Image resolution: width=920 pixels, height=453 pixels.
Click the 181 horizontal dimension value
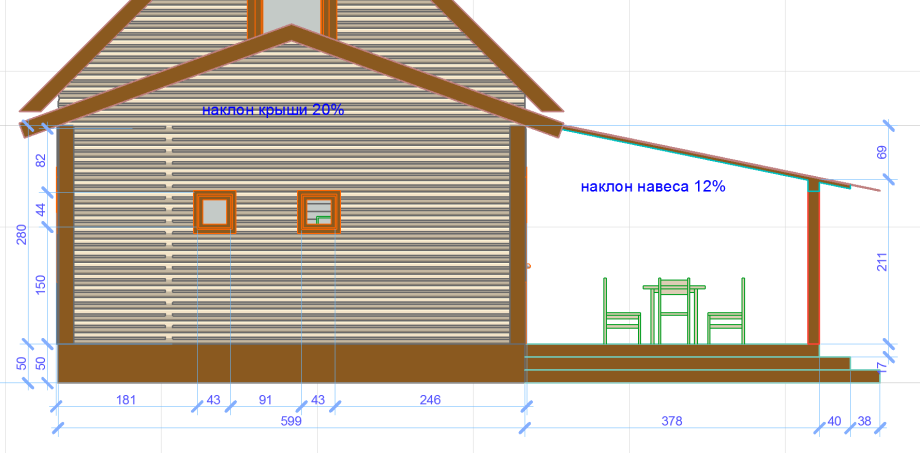126,400
